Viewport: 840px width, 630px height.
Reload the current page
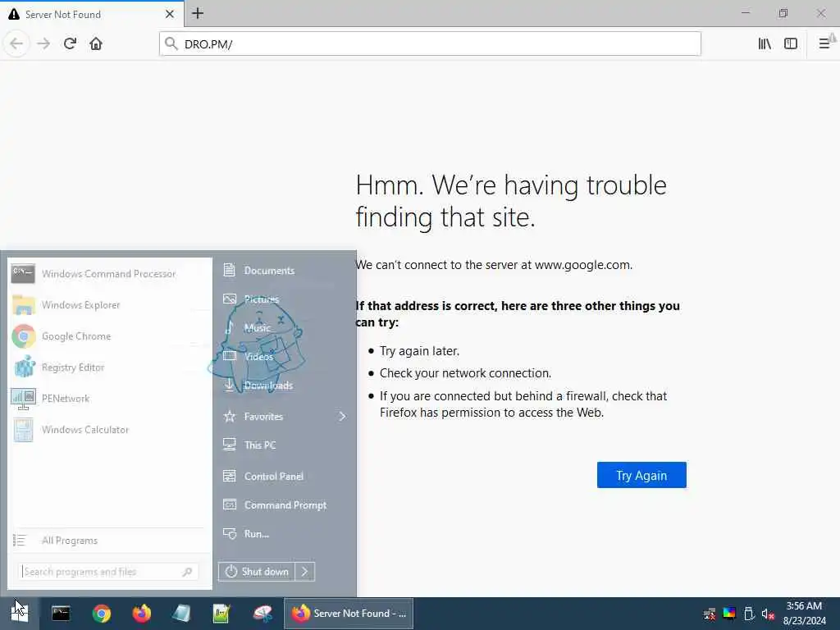70,43
